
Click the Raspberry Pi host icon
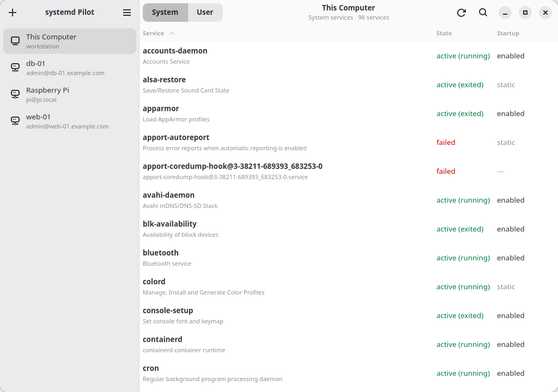coord(15,94)
